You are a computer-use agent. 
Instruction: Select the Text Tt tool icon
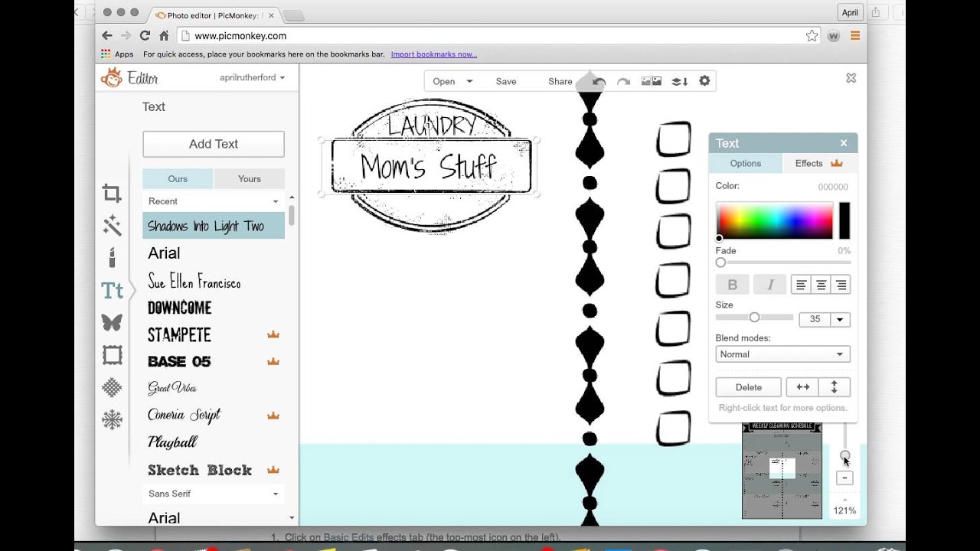pos(112,291)
